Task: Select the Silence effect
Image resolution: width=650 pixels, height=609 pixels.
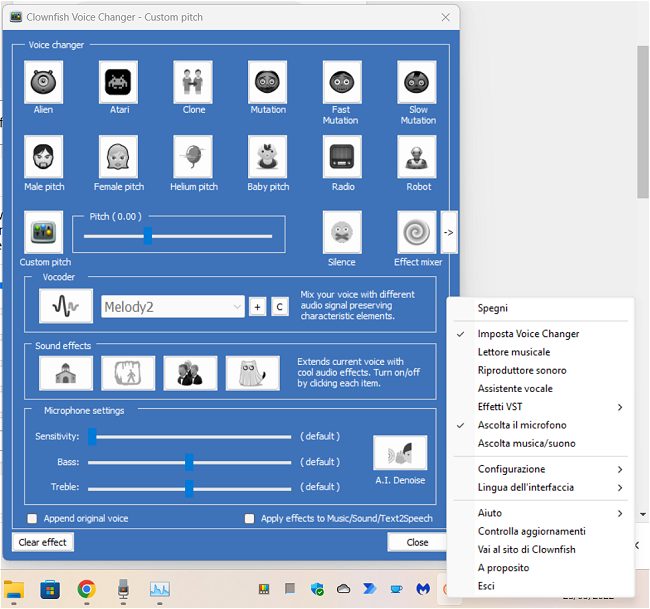Action: point(342,232)
